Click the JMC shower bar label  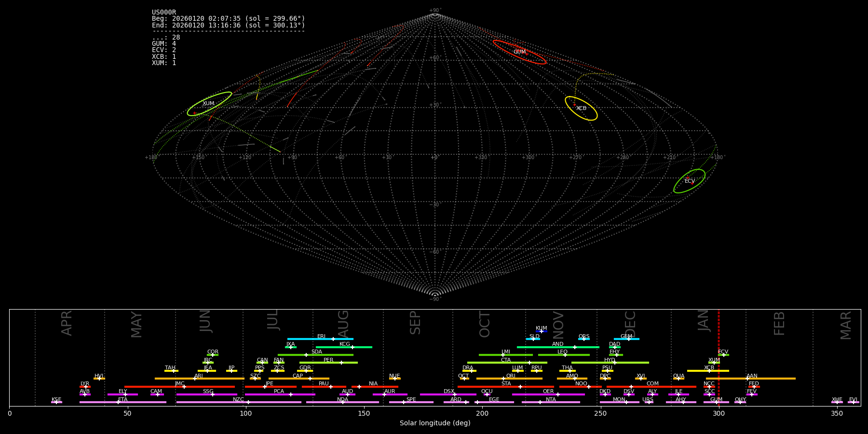click(180, 384)
